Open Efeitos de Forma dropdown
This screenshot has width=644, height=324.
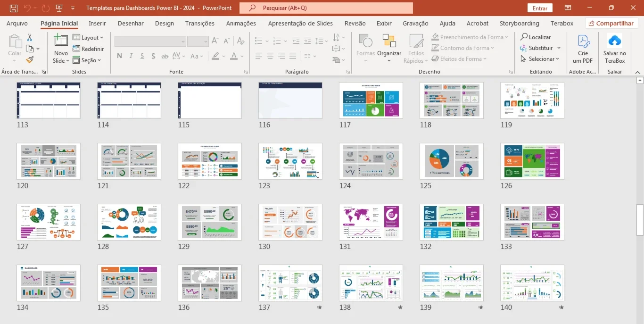[460, 59]
